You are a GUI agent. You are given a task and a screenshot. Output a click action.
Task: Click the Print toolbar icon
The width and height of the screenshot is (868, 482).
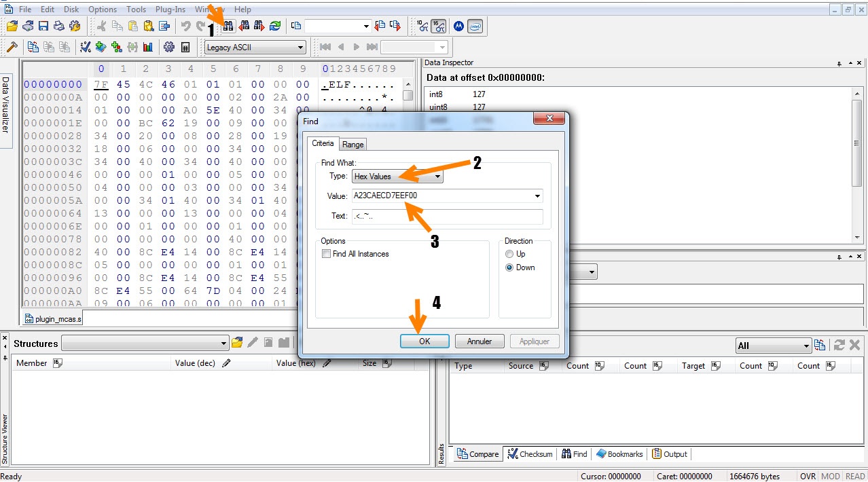59,26
